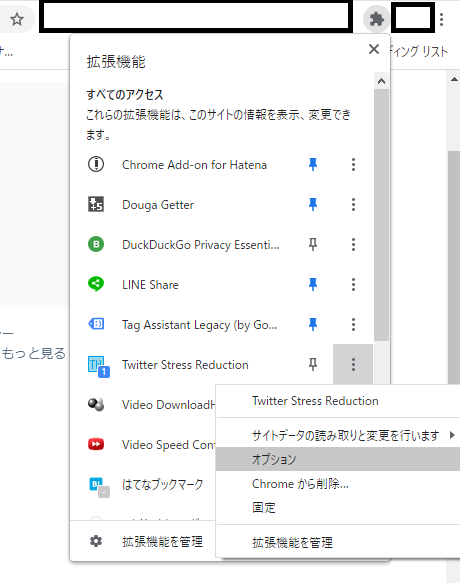Screen dimensions: 460x583
Task: Click the Video Speed Controller label
Action: 168,445
